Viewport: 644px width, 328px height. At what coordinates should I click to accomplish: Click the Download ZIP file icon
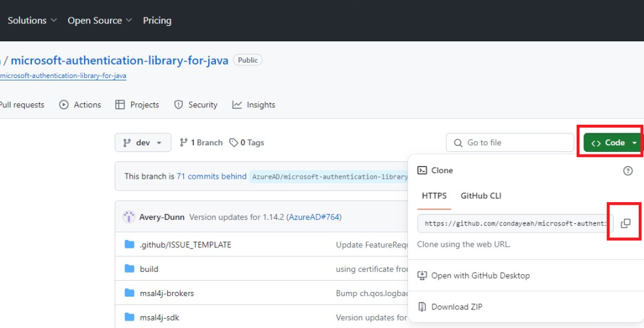[422, 307]
